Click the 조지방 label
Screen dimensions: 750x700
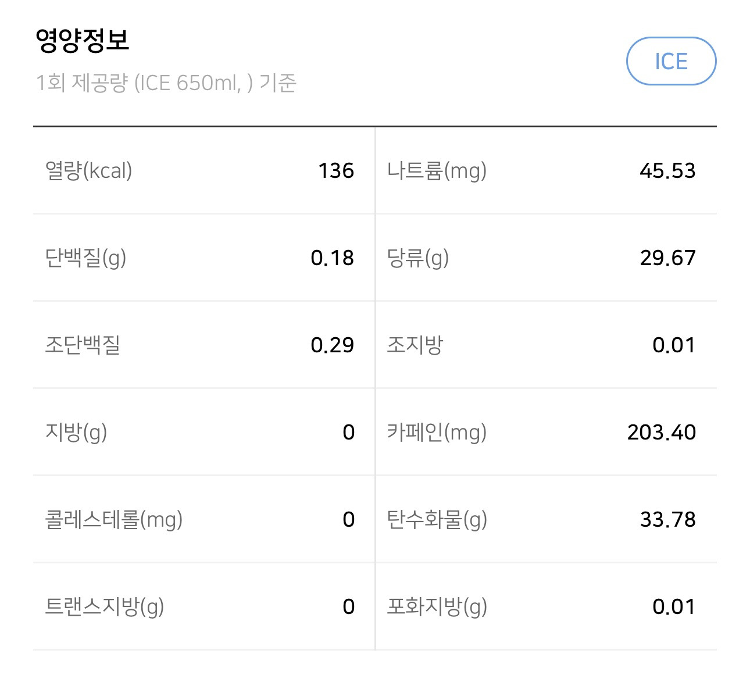[415, 345]
